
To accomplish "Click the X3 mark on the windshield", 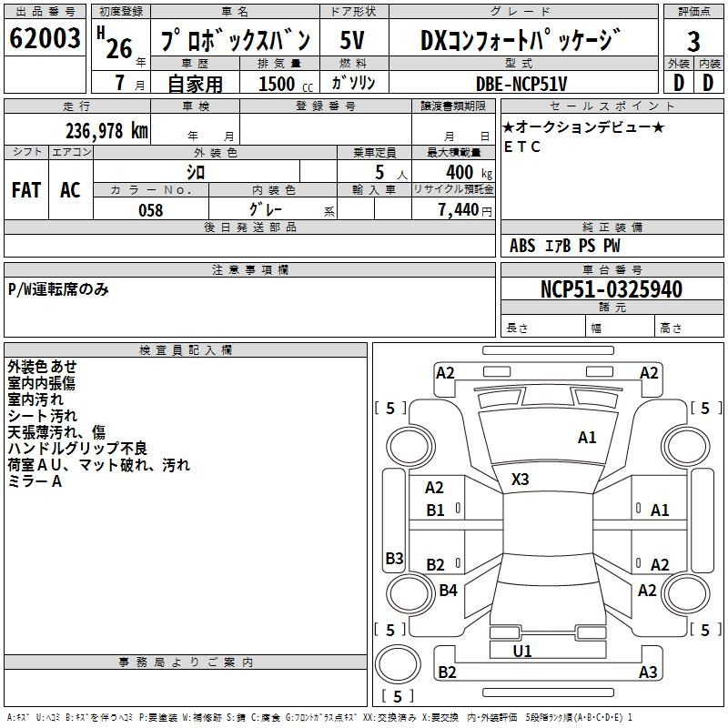I will (x=520, y=480).
